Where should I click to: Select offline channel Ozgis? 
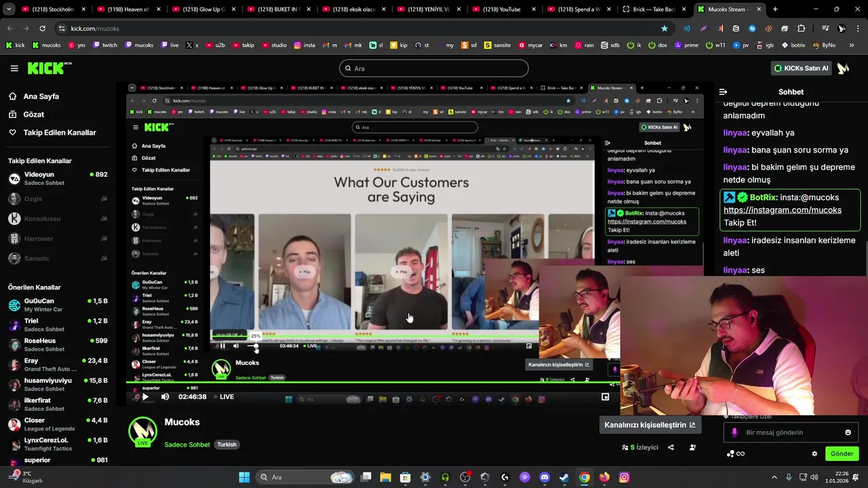point(58,199)
